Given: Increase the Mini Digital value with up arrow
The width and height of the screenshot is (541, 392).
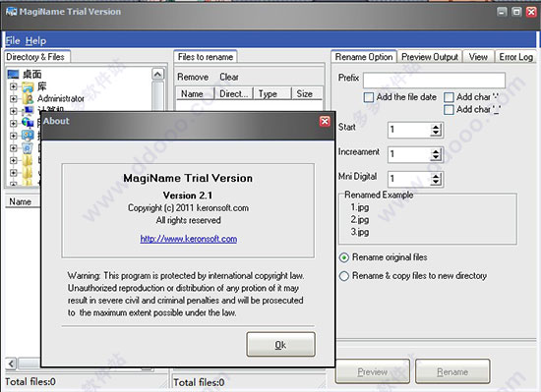Looking at the screenshot, I should (x=436, y=176).
